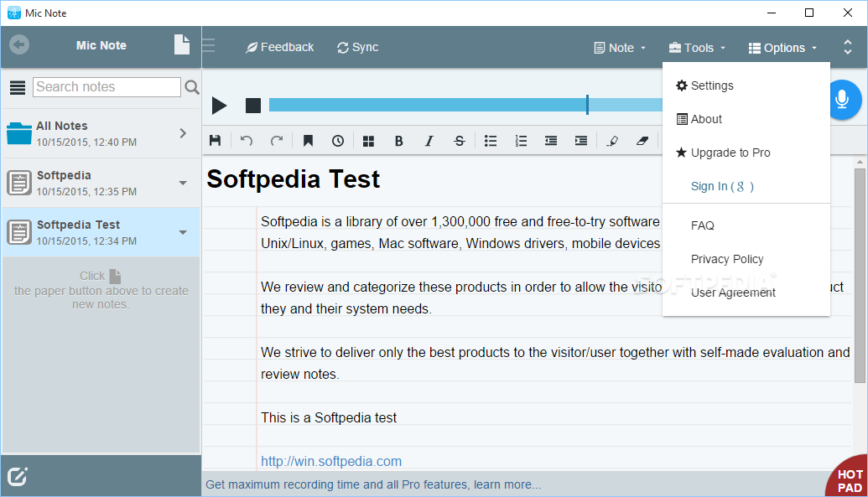Select Settings from Options menu

[746, 85]
